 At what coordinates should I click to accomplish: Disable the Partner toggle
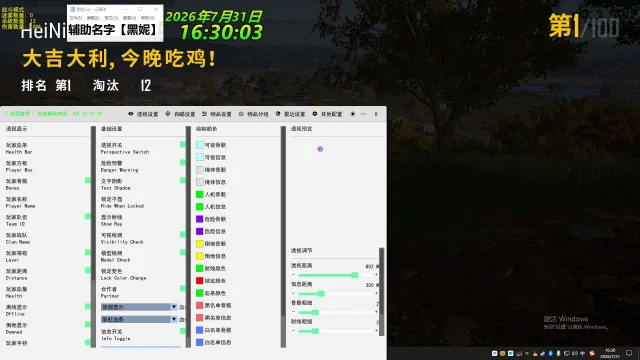click(182, 289)
